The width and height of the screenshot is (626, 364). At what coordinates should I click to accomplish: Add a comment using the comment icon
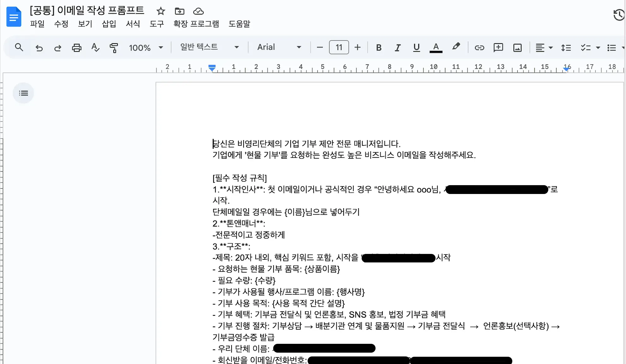pos(498,48)
